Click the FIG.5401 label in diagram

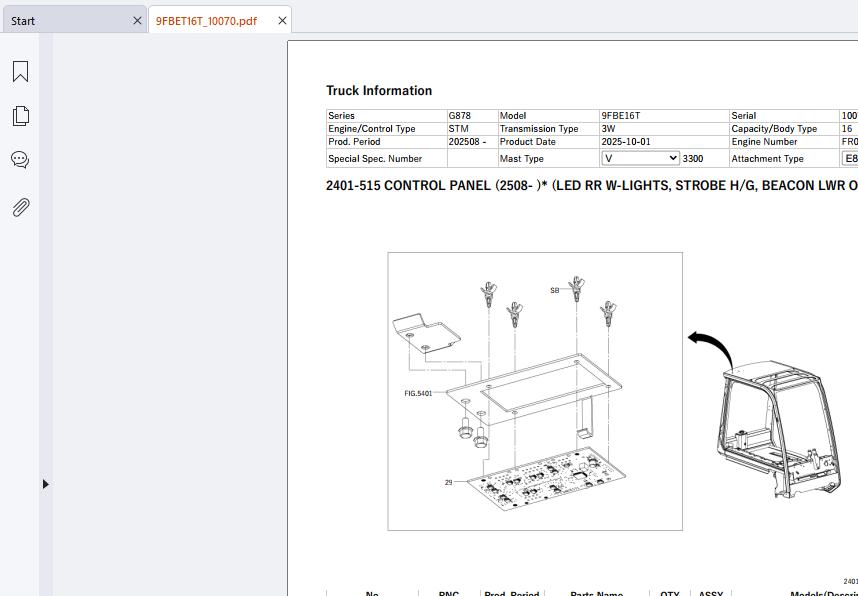(418, 393)
